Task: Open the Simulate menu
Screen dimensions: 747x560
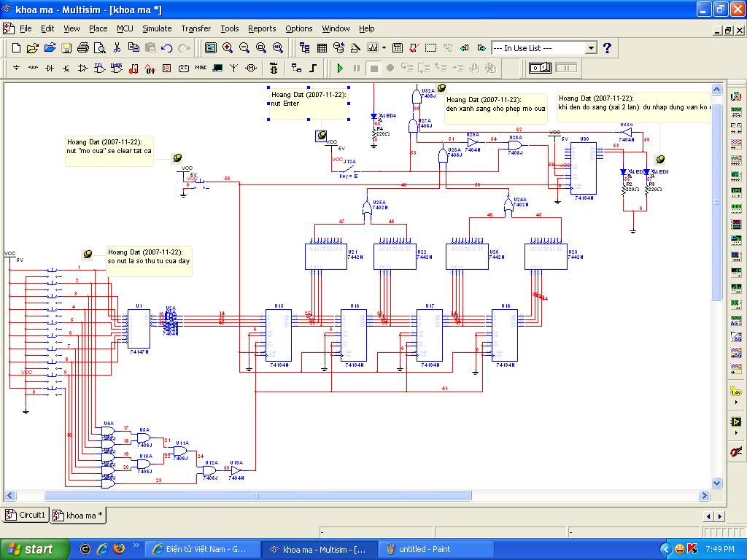Action: (x=157, y=28)
